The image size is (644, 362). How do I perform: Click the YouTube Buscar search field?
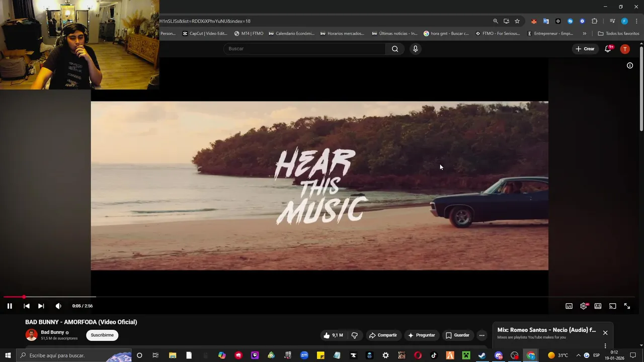click(304, 49)
